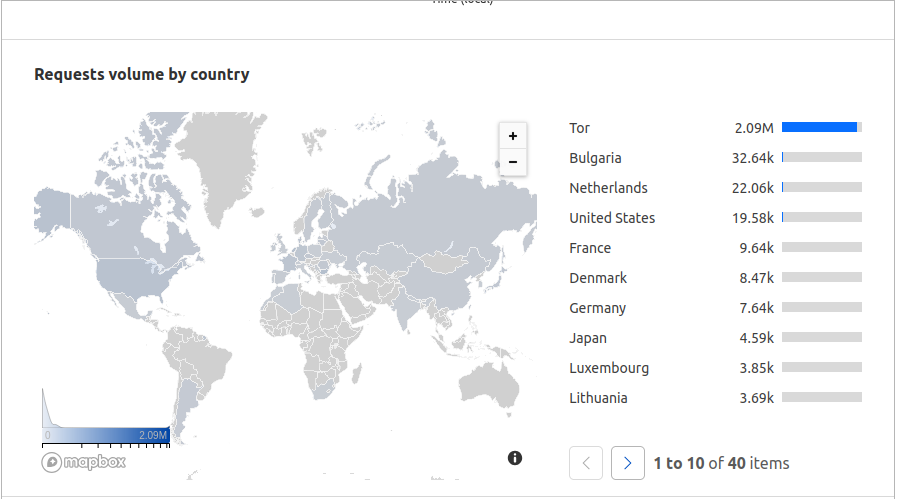Image resolution: width=898 pixels, height=499 pixels.
Task: Click the blue Tor volume bar
Action: (820, 127)
